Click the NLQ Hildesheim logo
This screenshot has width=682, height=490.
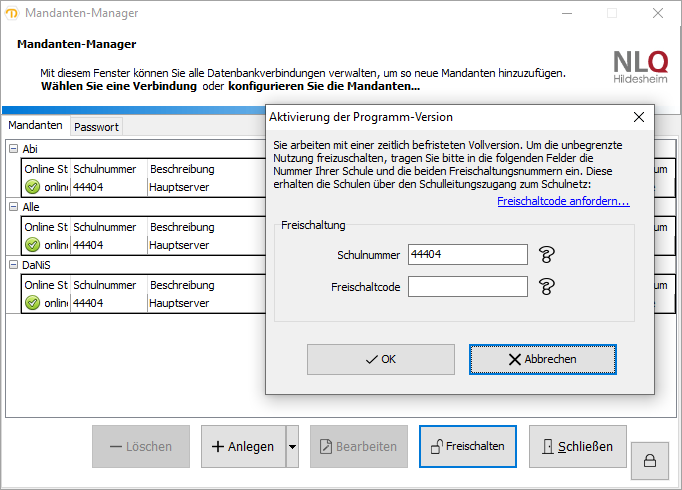click(640, 66)
